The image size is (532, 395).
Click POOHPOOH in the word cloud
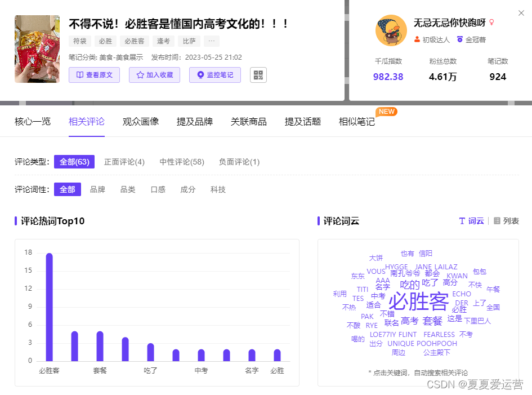[437, 344]
